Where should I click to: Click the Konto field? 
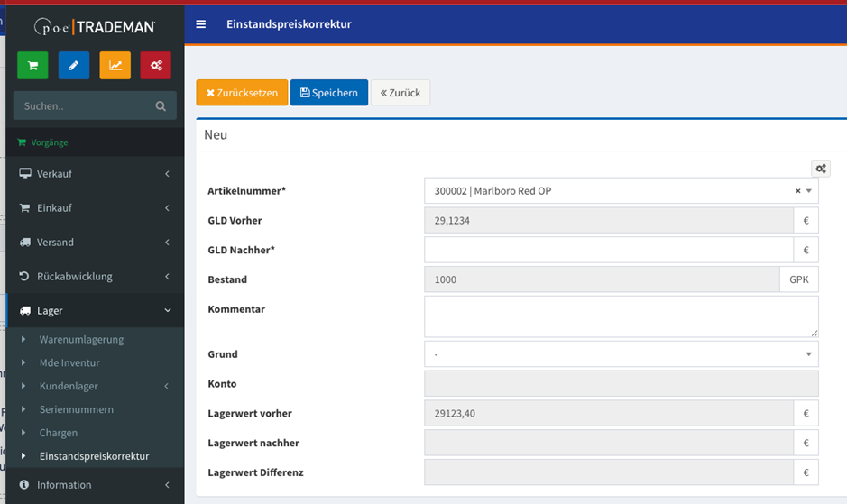pyautogui.click(x=621, y=383)
